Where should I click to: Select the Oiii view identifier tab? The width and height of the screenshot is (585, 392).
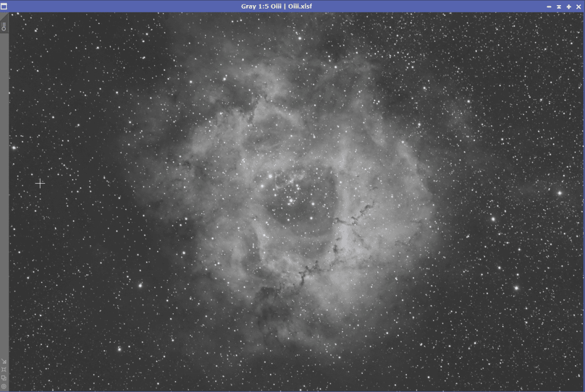pos(4,24)
